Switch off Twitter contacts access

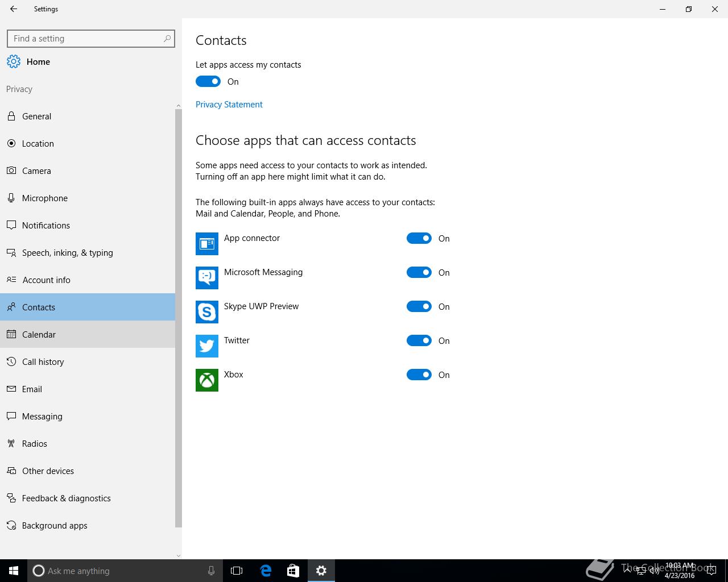[419, 340]
